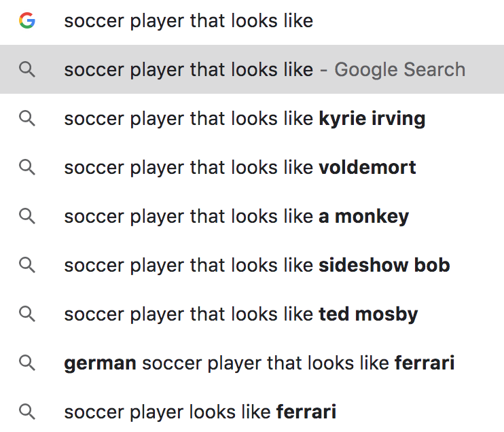Click magnifier icon beside ted mosby suggestion

(x=27, y=314)
